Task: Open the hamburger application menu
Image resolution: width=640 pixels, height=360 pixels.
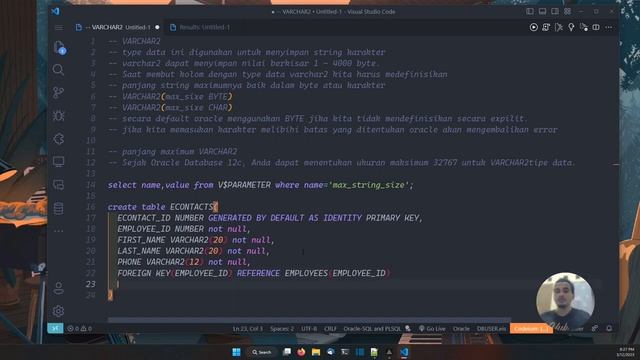Action: click(59, 27)
